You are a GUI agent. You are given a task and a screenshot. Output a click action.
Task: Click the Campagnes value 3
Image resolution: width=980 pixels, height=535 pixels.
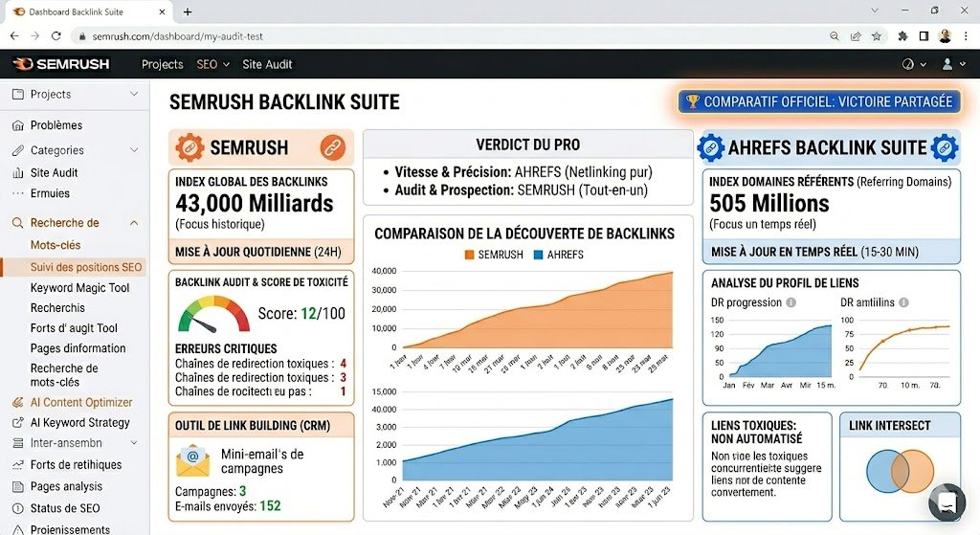click(242, 491)
